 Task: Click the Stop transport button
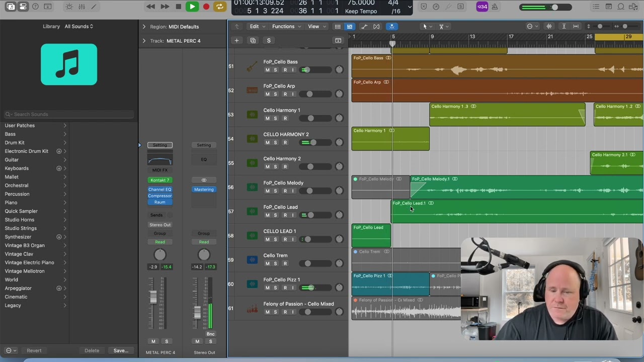click(x=178, y=7)
